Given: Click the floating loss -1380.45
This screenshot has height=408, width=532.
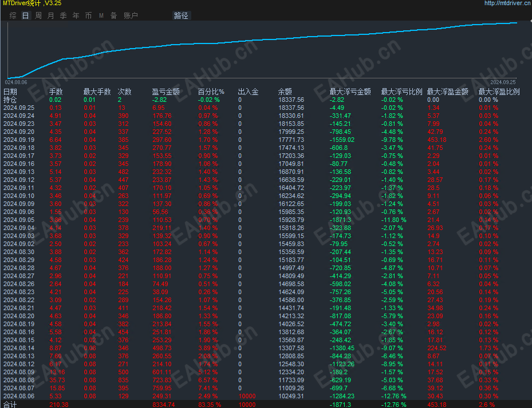Looking at the screenshot, I should (342, 348).
